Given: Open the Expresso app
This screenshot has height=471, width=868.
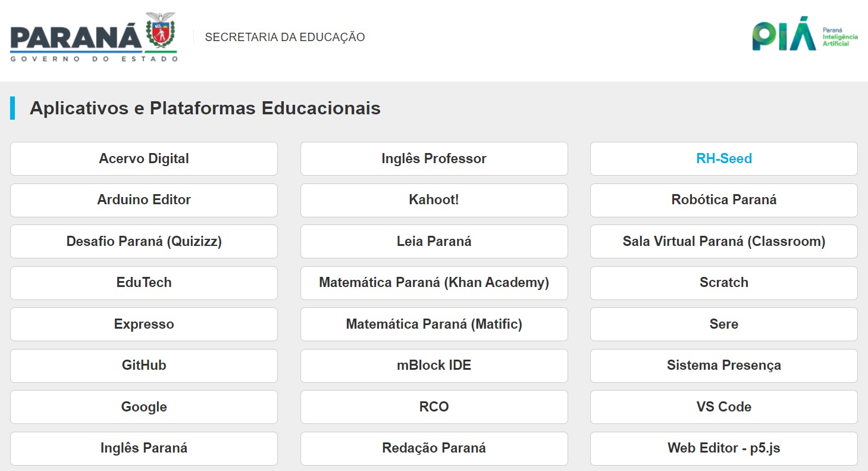Looking at the screenshot, I should (144, 325).
